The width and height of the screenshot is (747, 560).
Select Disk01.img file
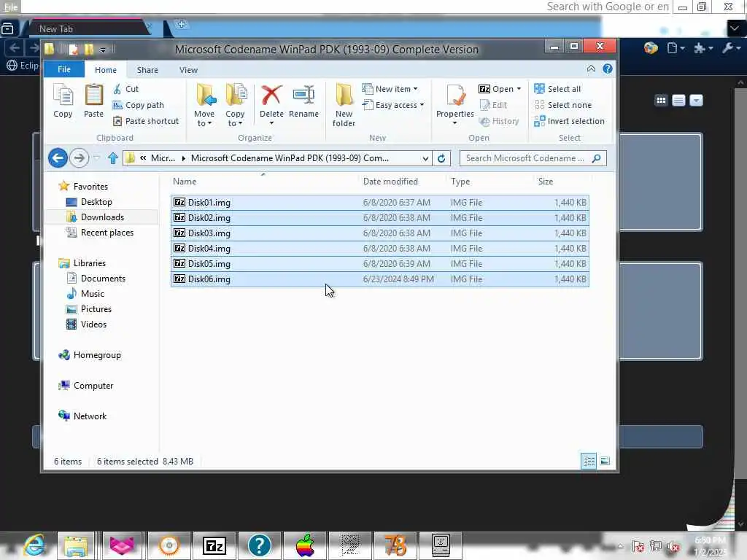[379, 203]
